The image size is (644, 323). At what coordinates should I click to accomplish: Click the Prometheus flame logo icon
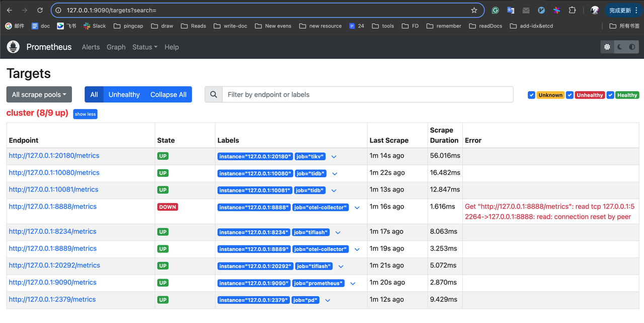coord(13,47)
